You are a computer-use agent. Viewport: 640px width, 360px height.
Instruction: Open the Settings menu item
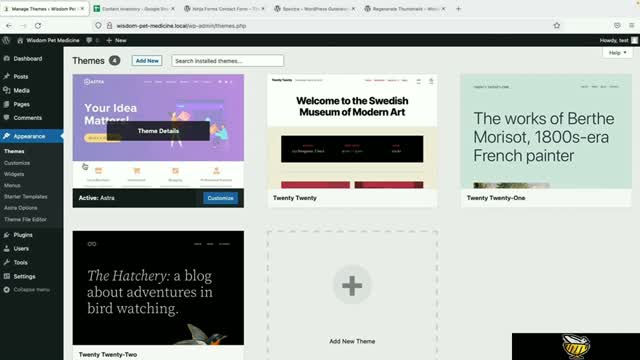pos(24,276)
